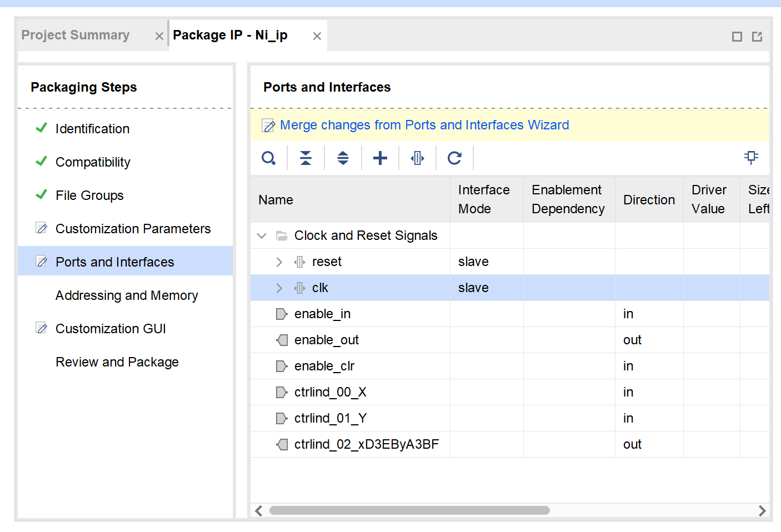The image size is (781, 532).
Task: Open Merge changes from Ports and Interfaces Wizard
Action: [424, 126]
